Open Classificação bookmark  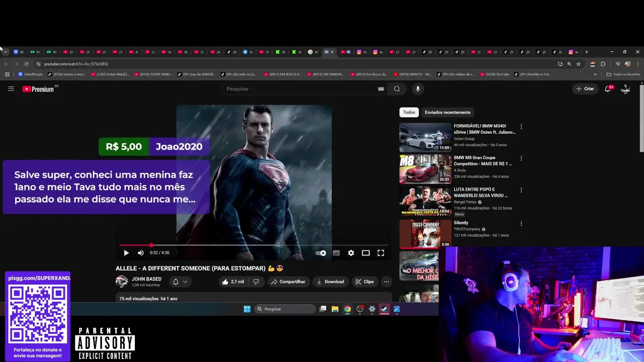pyautogui.click(x=31, y=74)
